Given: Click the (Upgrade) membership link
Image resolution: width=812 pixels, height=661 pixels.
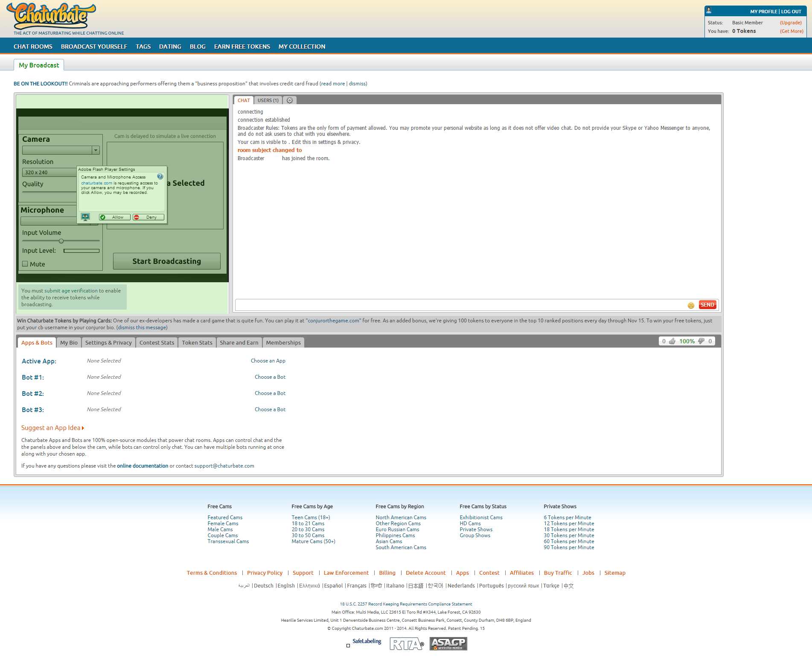Looking at the screenshot, I should point(791,23).
